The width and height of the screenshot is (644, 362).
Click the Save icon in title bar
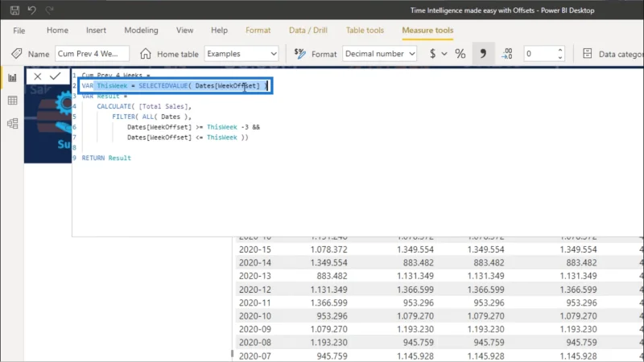point(14,10)
